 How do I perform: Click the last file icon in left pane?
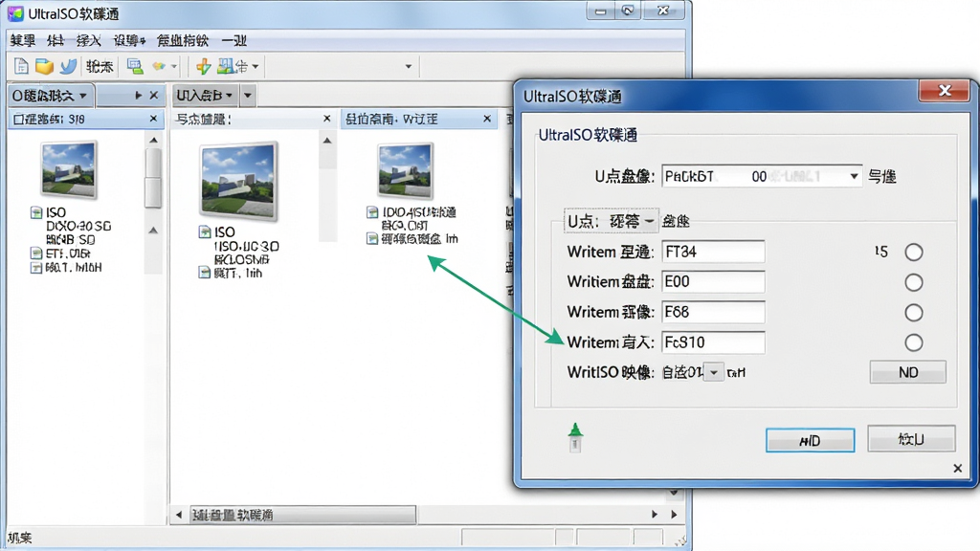(36, 268)
